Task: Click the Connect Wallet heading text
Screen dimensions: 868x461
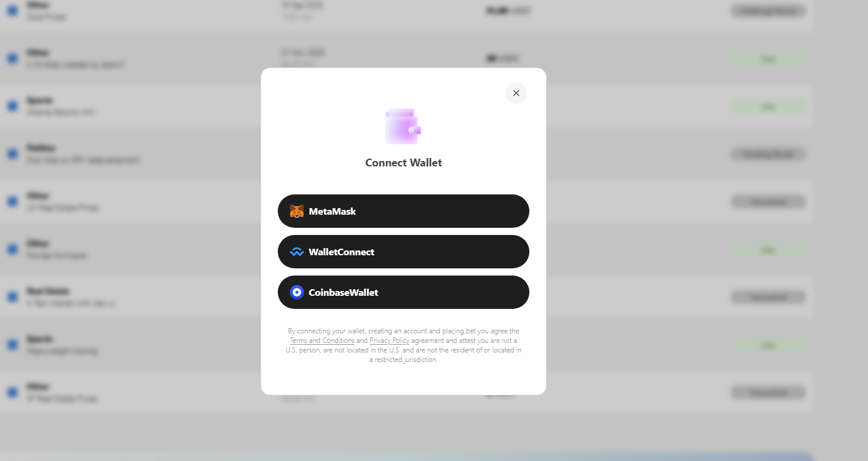Action: (404, 163)
